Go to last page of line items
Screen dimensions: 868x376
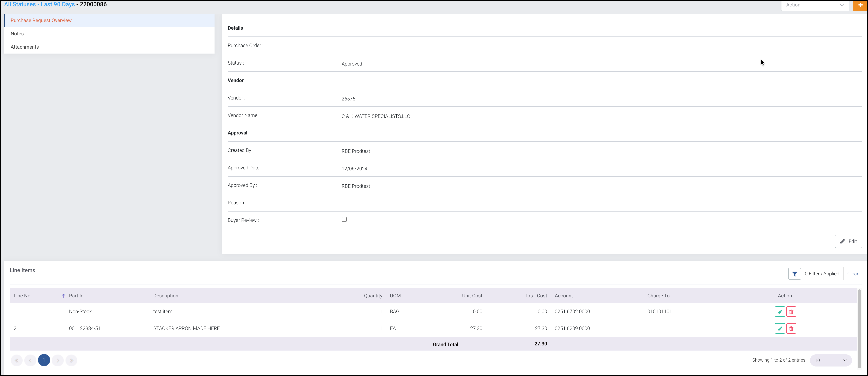click(71, 360)
